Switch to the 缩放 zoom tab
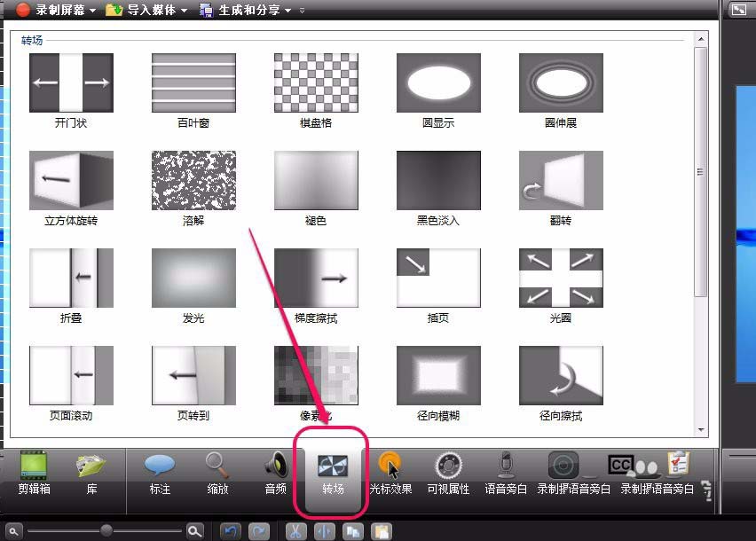Image resolution: width=756 pixels, height=541 pixels. pyautogui.click(x=217, y=473)
